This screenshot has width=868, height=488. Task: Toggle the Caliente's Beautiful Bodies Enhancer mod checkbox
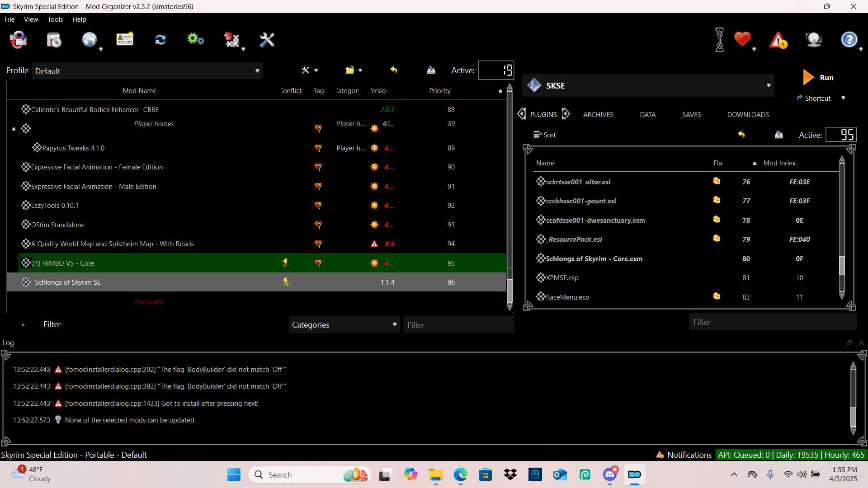26,109
